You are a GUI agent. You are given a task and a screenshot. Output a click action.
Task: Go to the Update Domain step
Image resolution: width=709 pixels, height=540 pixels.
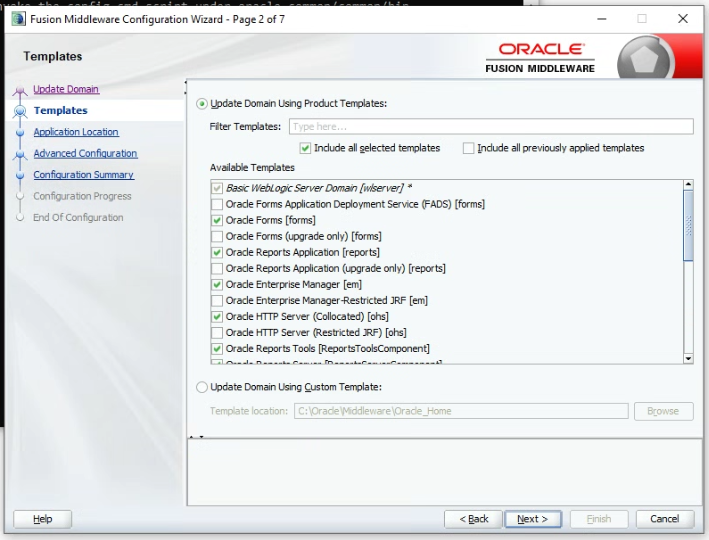tap(66, 89)
